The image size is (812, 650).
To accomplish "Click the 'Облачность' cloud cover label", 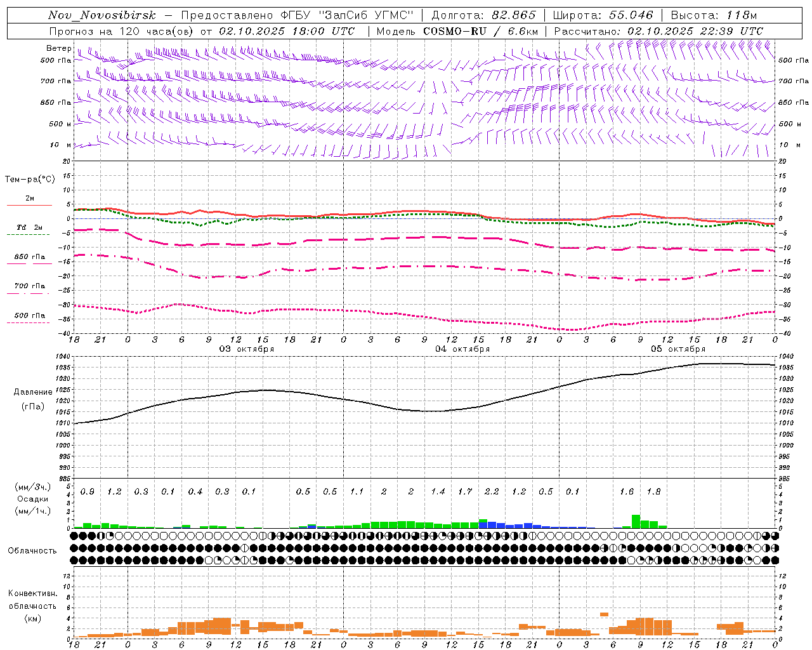I will coord(32,550).
